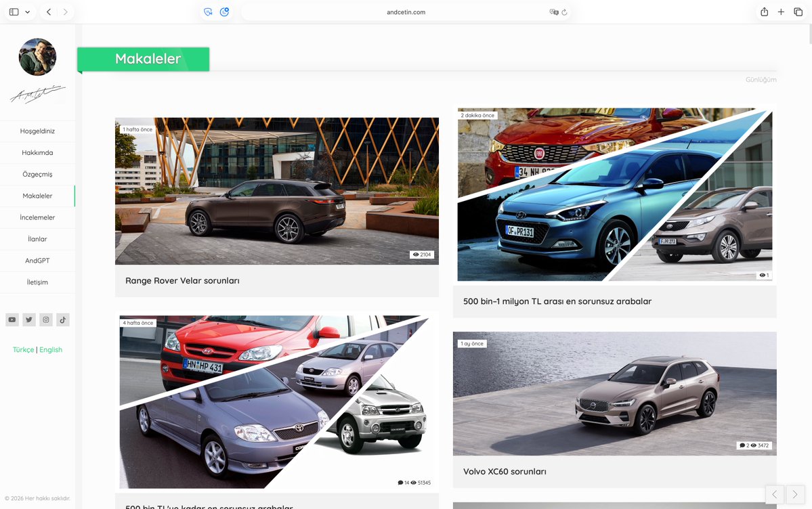Click the previous page arrow button
This screenshot has width=812, height=509.
[x=775, y=495]
